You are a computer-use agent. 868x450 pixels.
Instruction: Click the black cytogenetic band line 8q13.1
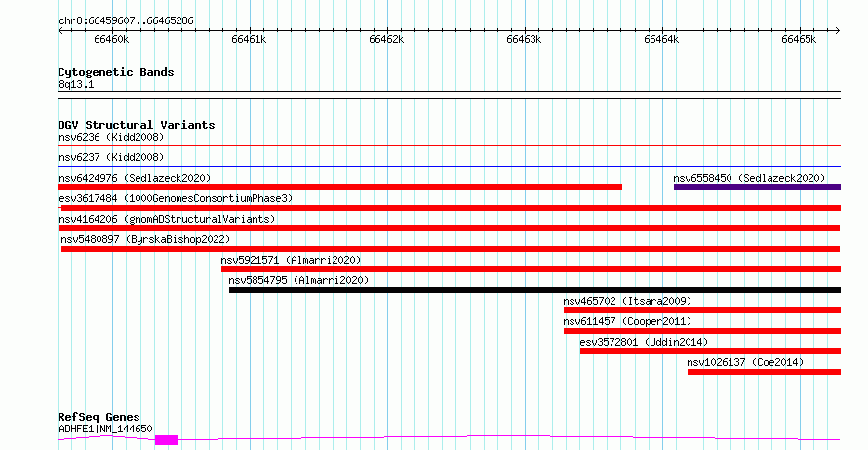point(449,95)
